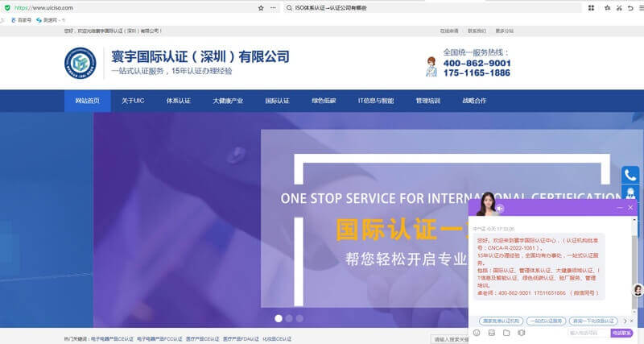Viewport: 644px width, 344px height.
Task: Open the 医疗产品CE认证 keyword link
Action: [203, 339]
